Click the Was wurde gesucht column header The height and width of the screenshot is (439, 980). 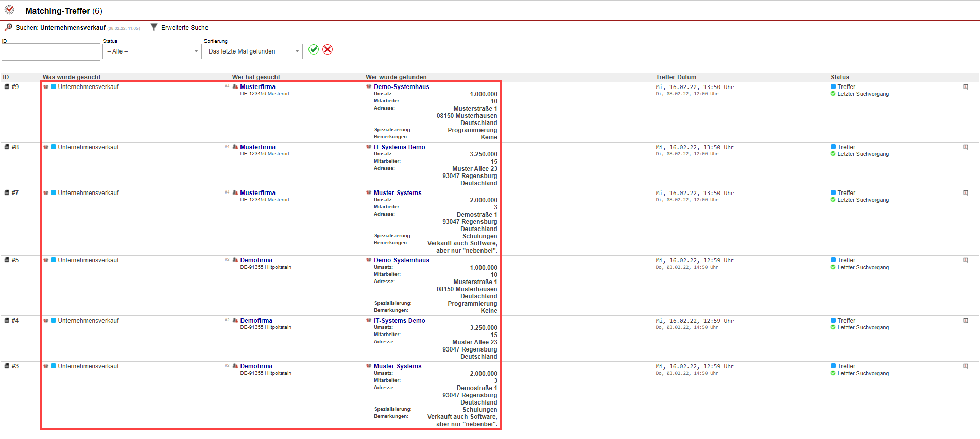tap(72, 77)
